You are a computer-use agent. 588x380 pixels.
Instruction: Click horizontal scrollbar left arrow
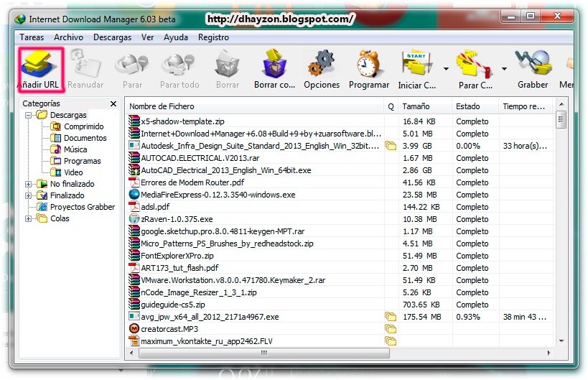(x=131, y=353)
